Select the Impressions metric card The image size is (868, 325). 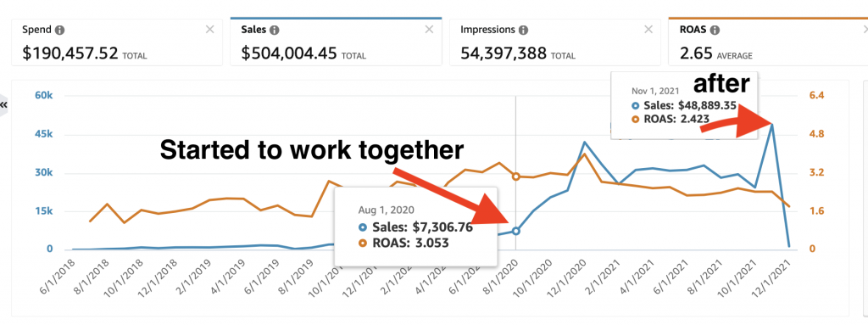(x=555, y=42)
